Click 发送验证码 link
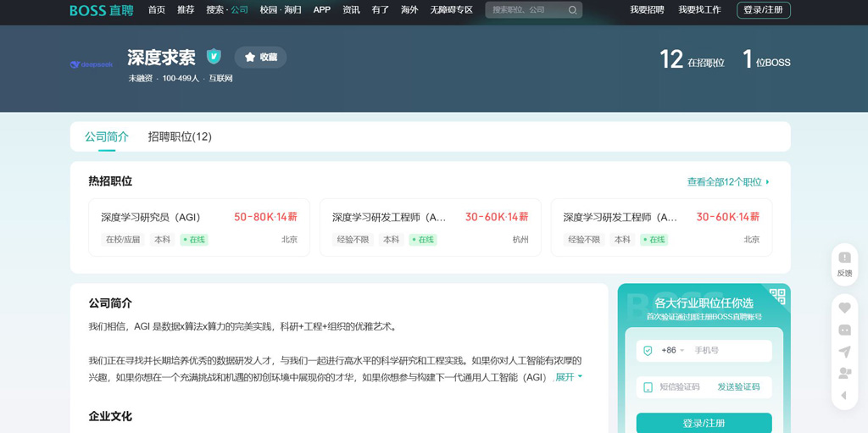This screenshot has width=868, height=433. pos(739,387)
